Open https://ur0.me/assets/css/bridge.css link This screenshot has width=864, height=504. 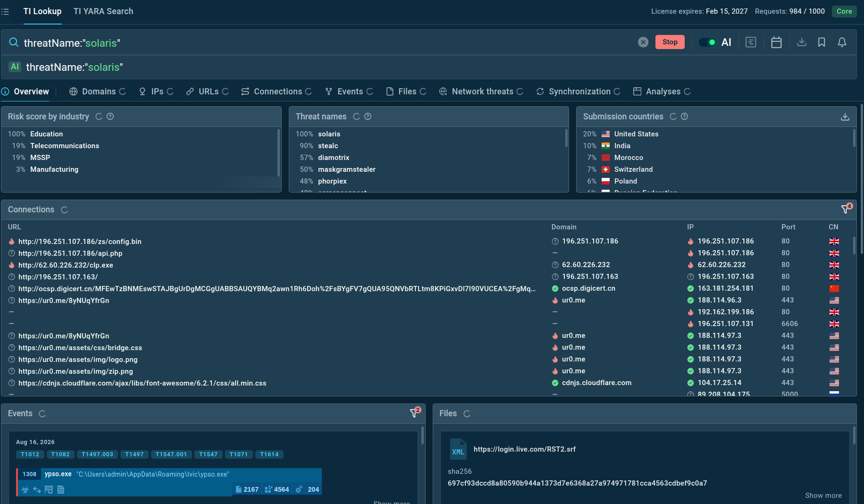tap(80, 348)
